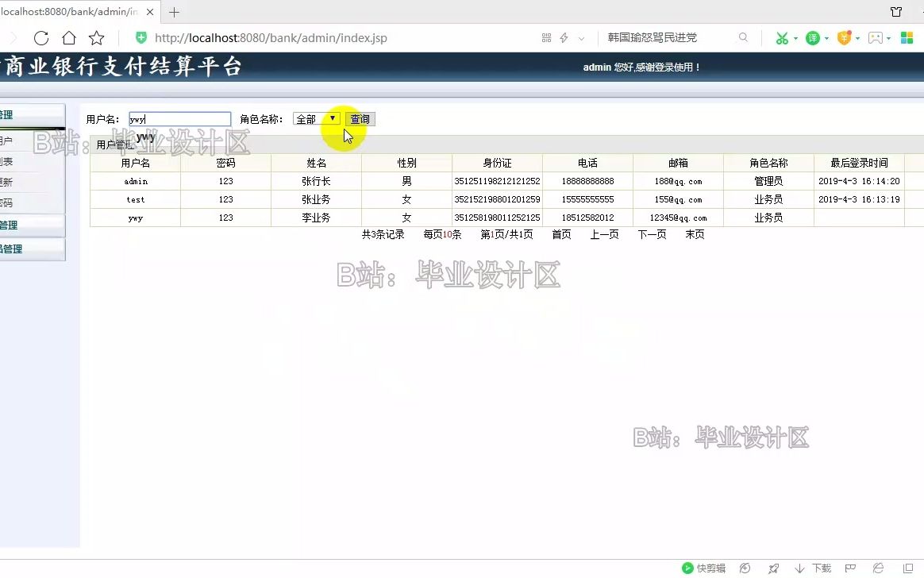
Task: Open the yellow money-shield protection icon
Action: [843, 37]
